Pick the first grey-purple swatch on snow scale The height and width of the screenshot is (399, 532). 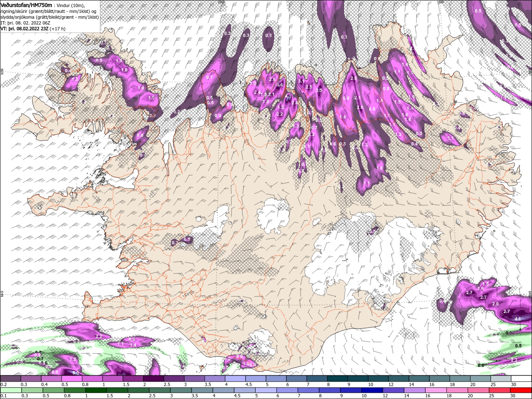click(10, 379)
